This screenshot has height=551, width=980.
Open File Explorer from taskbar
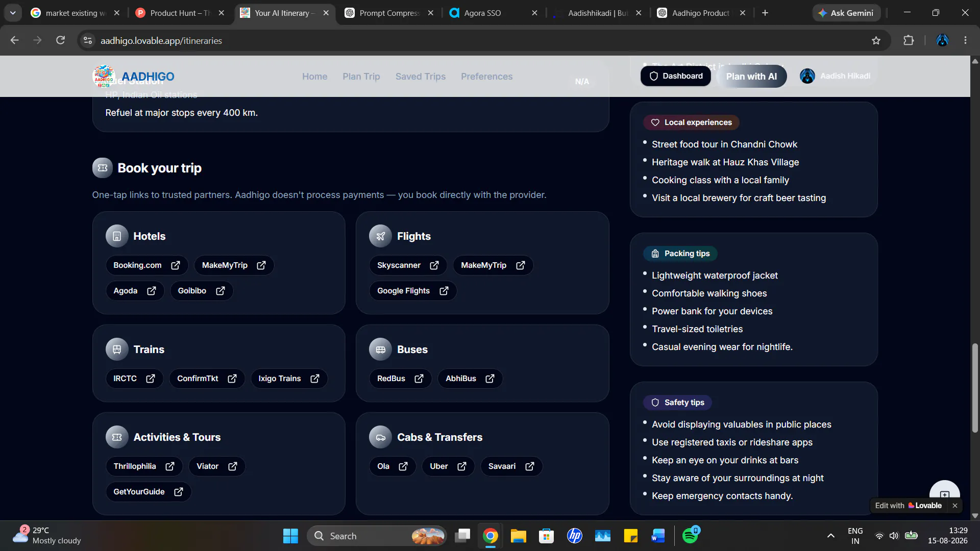tap(519, 536)
